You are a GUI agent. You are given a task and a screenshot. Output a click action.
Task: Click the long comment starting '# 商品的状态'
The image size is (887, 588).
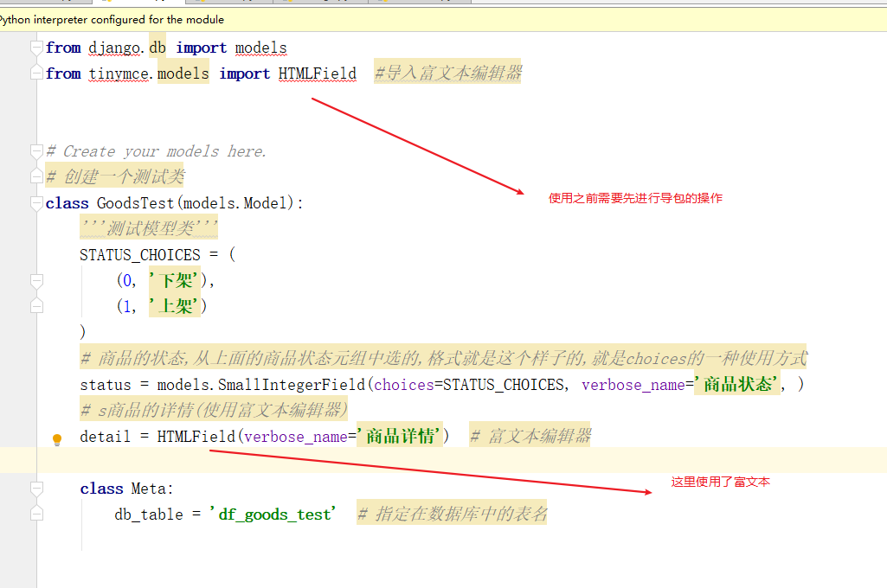coord(443,358)
